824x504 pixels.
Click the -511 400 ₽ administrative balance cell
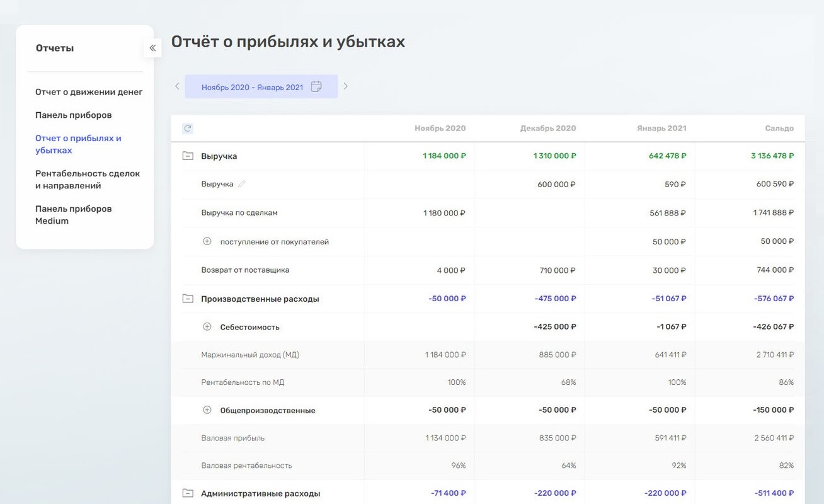[x=774, y=493]
